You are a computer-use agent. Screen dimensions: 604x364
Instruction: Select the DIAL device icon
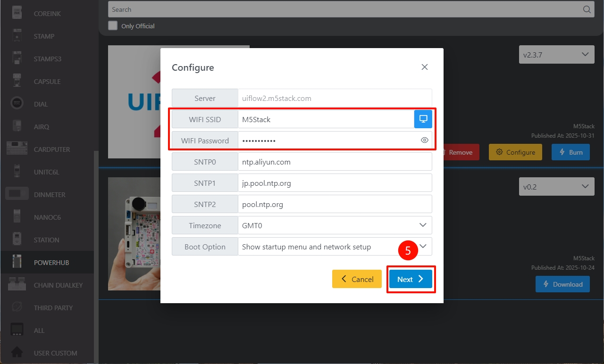pyautogui.click(x=17, y=104)
